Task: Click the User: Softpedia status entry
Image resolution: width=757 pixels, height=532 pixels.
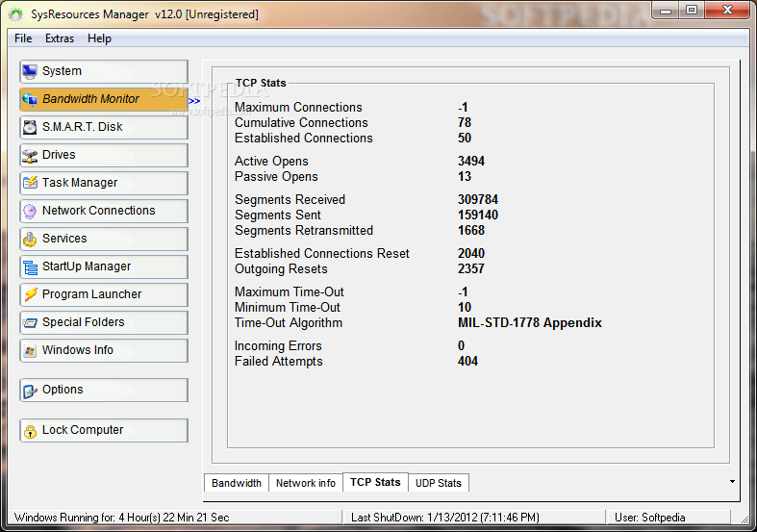Action: (650, 518)
